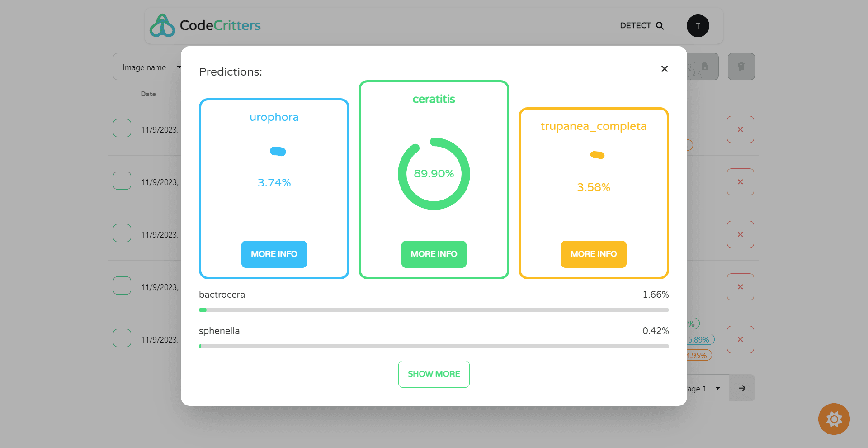Close the Predictions dialog with the X icon
The height and width of the screenshot is (448, 868).
coord(664,69)
